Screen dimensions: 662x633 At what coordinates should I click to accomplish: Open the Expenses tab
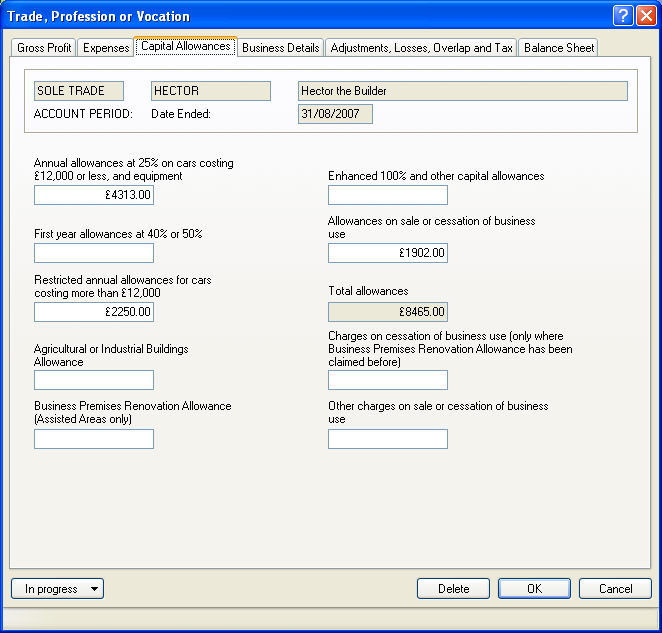point(106,48)
